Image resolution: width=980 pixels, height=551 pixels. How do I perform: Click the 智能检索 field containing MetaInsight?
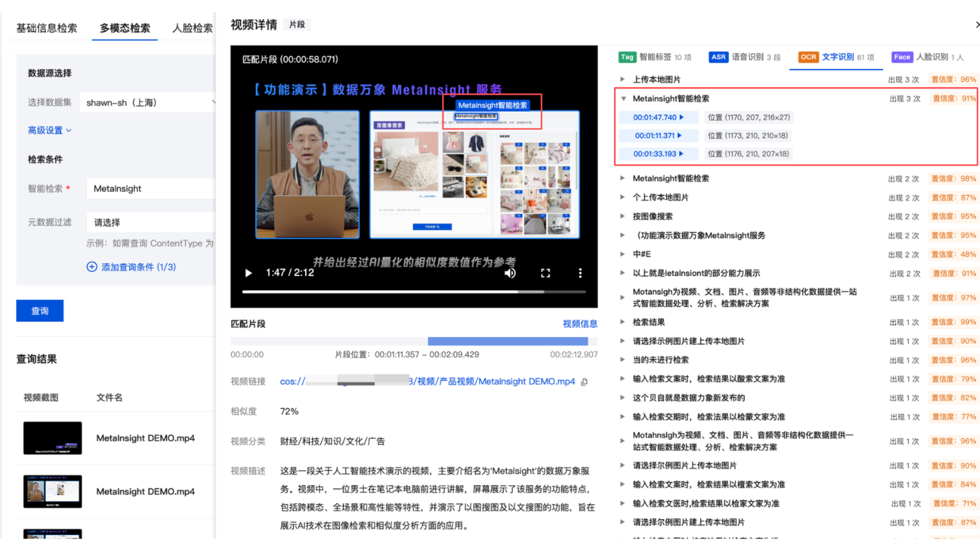point(151,189)
